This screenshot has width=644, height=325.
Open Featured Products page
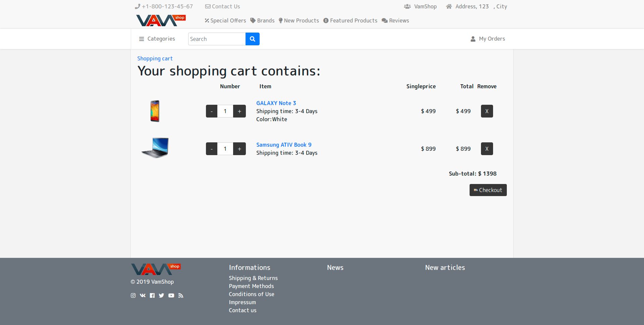350,20
